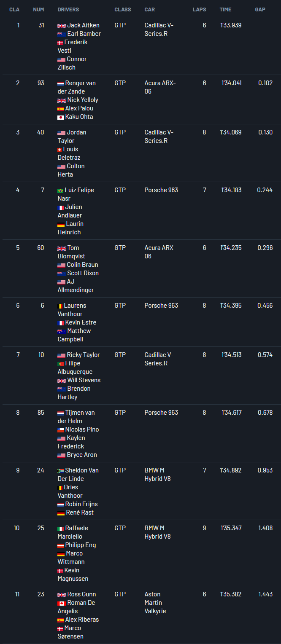The width and height of the screenshot is (281, 644).
Task: Click the Portuguese flag beside Filipe Albuquerque
Action: (x=60, y=364)
